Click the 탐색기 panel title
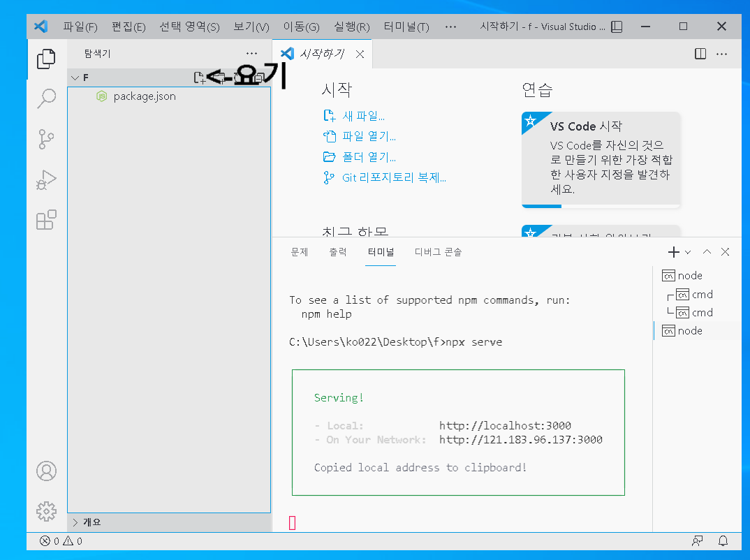The height and width of the screenshot is (560, 750). click(x=98, y=54)
